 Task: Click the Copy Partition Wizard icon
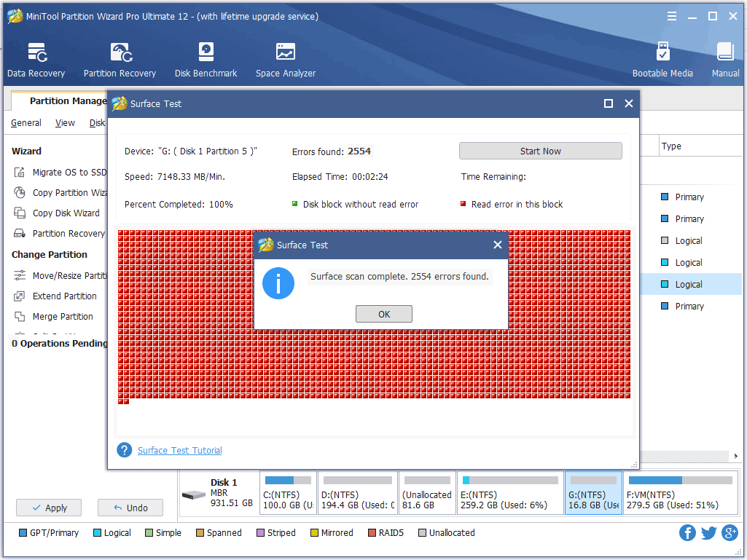coord(20,192)
